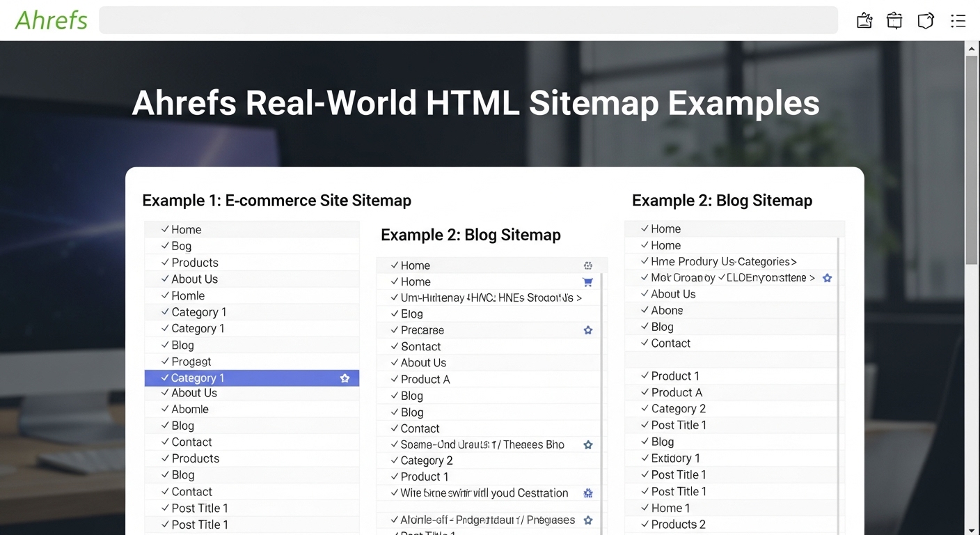Click the "Wite bime swirir vitll youd Cestration" text
980x535 pixels.
click(x=484, y=493)
